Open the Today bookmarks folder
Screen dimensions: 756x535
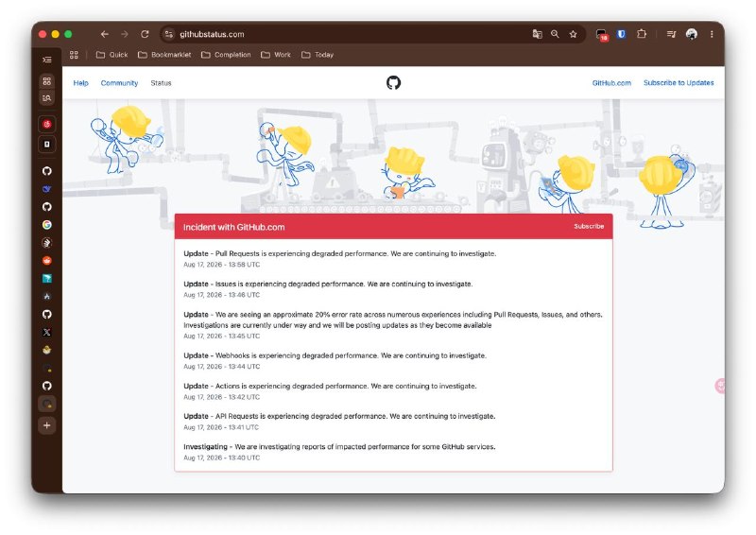(x=318, y=55)
